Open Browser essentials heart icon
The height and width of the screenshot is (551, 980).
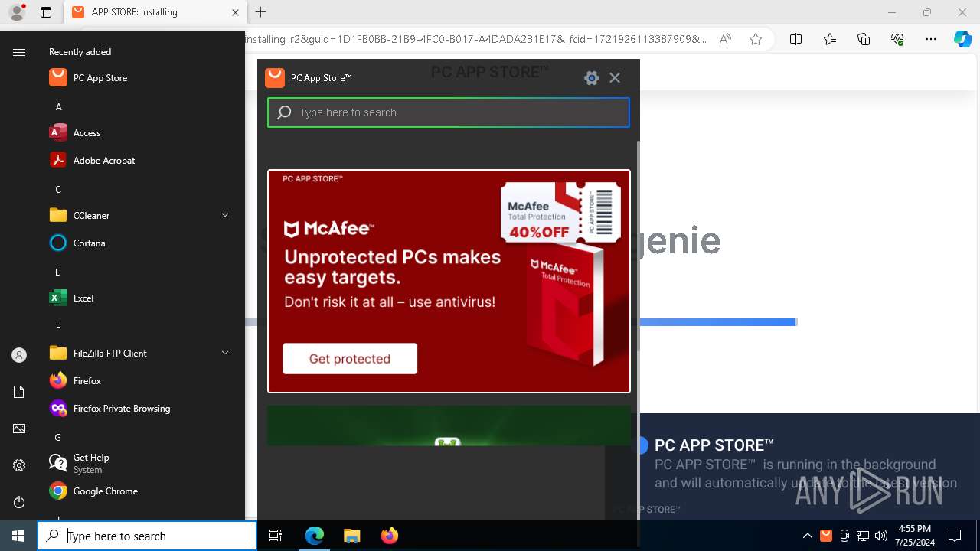pos(897,39)
